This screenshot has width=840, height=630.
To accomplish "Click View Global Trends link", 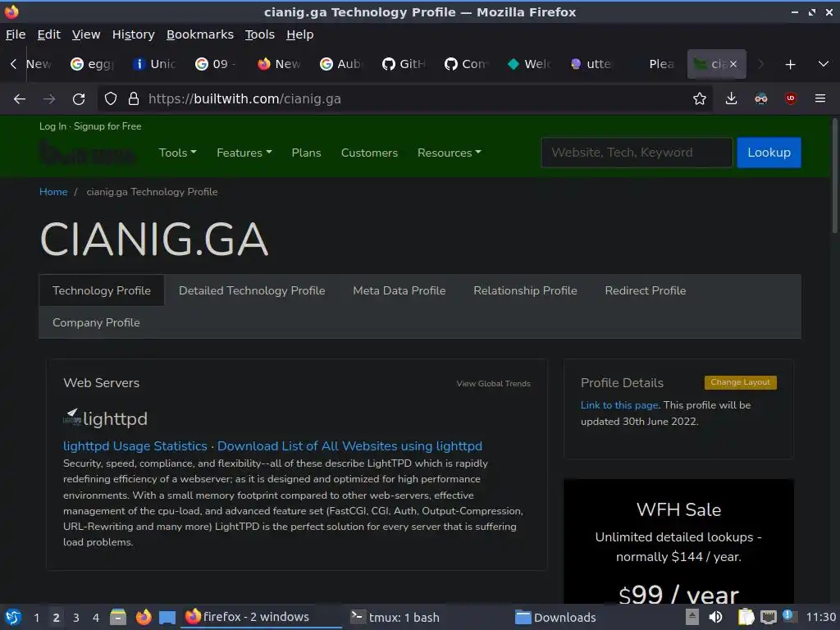I will 493,384.
